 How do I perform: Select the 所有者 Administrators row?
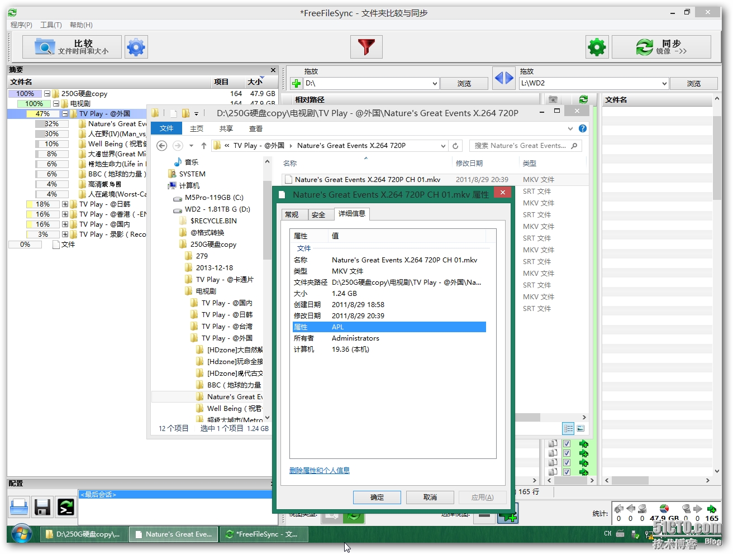coord(389,338)
